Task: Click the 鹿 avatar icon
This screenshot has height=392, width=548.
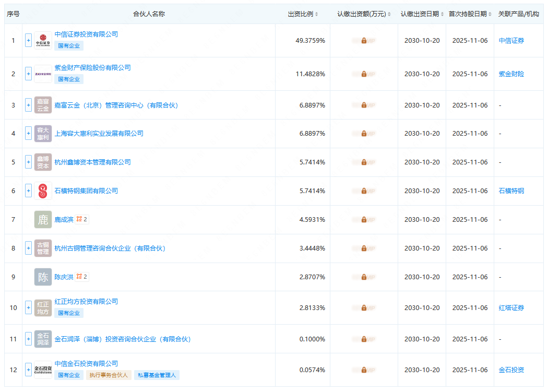Action: [x=43, y=220]
